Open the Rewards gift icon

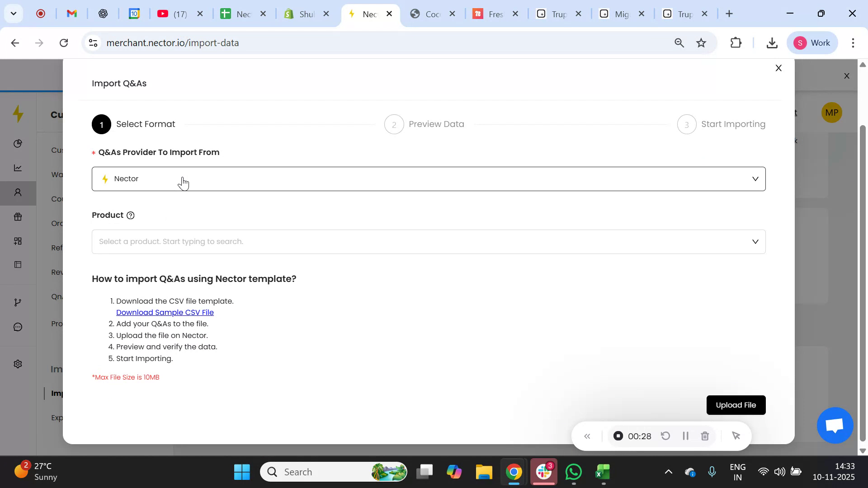18,217
